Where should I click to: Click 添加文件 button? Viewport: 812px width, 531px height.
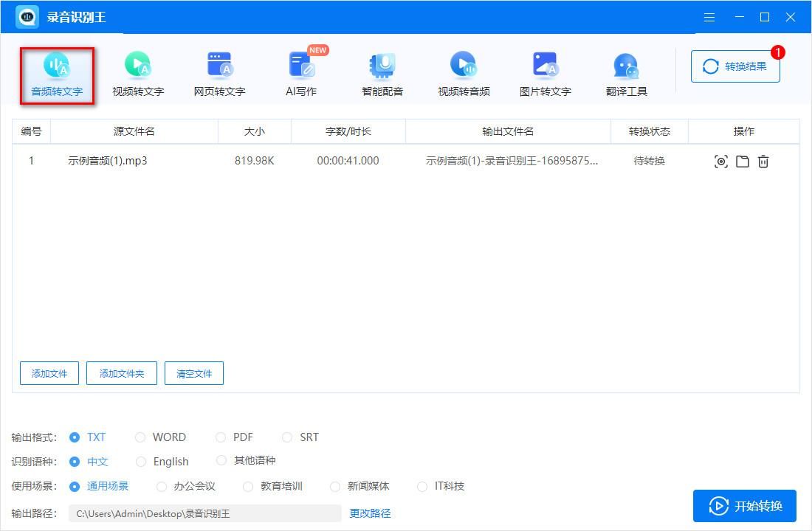[x=49, y=373]
